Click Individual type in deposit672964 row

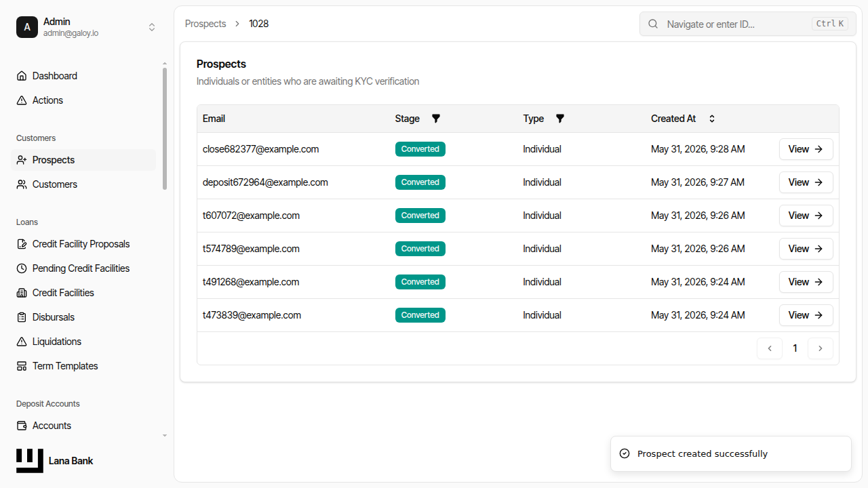point(542,182)
